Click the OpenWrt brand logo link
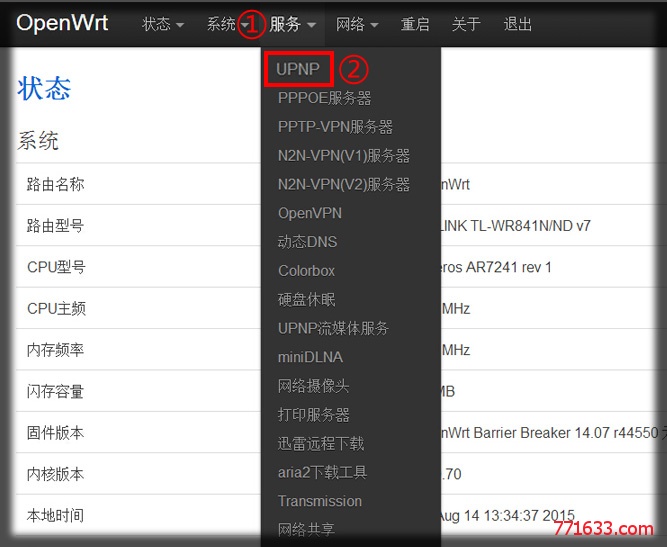Viewport: 667px width, 547px height. click(62, 23)
